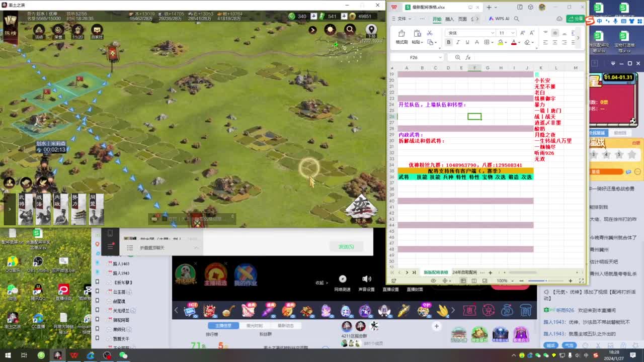This screenshot has width=644, height=362.
Task: Expand the game top bar arrow button
Action: pyautogui.click(x=312, y=30)
